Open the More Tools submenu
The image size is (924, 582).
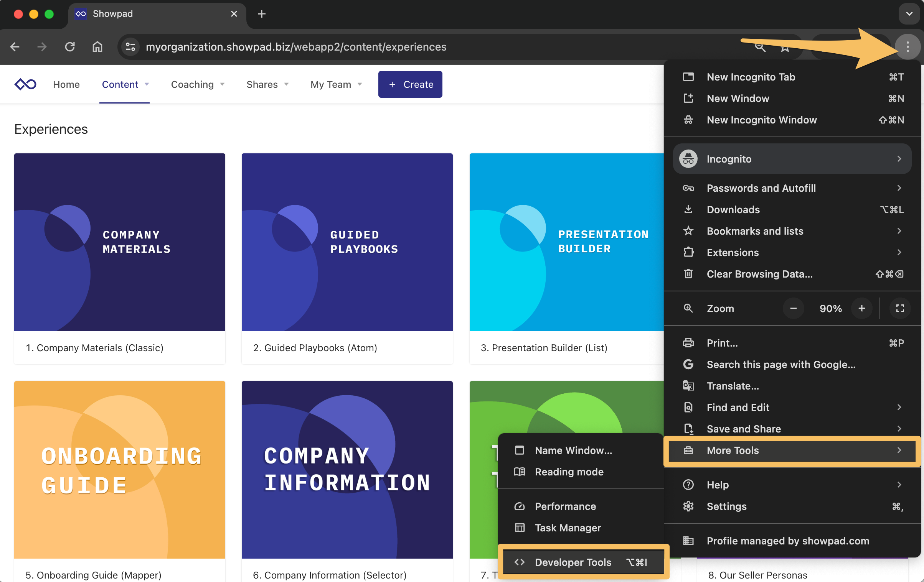[792, 450]
